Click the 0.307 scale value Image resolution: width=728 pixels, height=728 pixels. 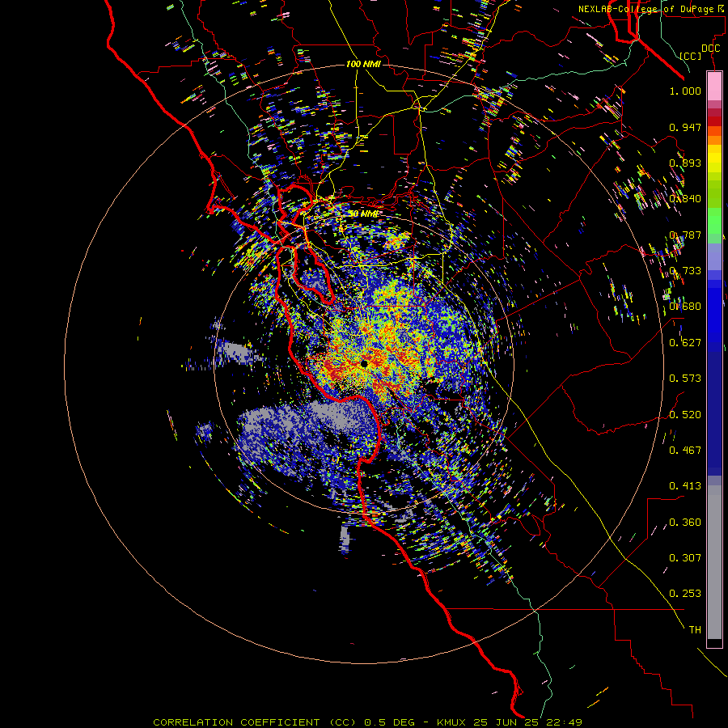point(685,558)
